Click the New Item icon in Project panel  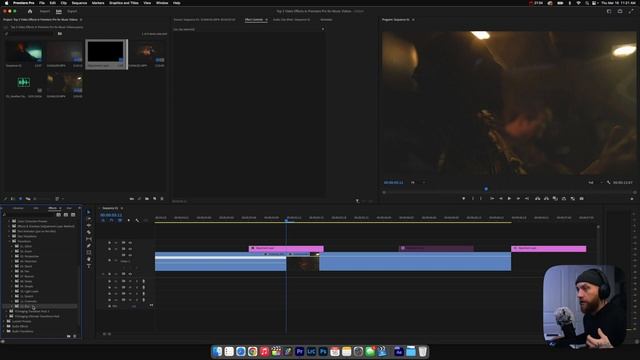coord(155,199)
